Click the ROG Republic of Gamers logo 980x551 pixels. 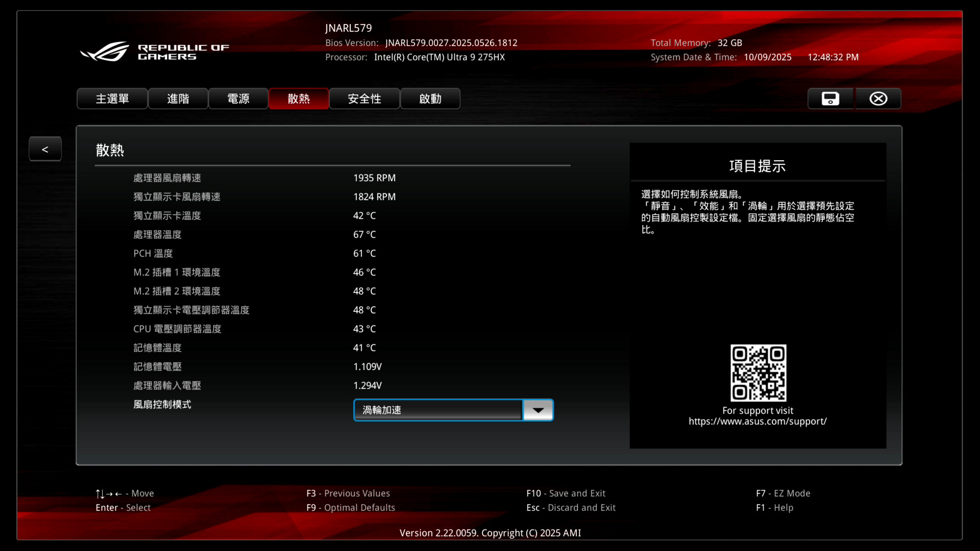(155, 52)
